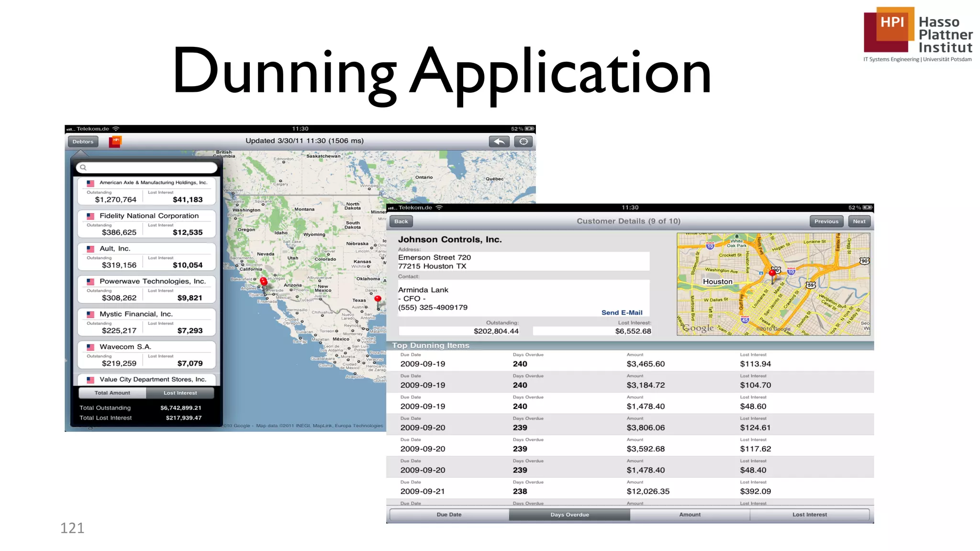Select dunning item with amount $3,465.60
This screenshot has height=551, width=980.
(x=630, y=361)
